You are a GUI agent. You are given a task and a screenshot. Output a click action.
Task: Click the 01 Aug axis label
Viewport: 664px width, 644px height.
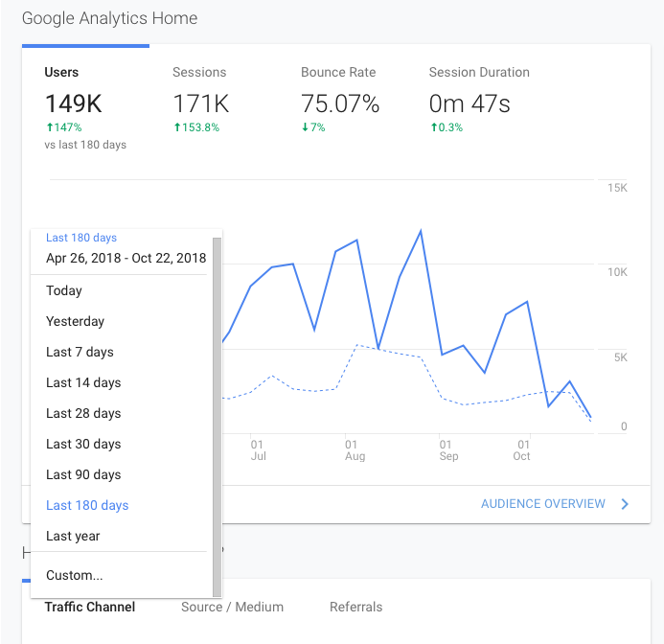[x=355, y=450]
